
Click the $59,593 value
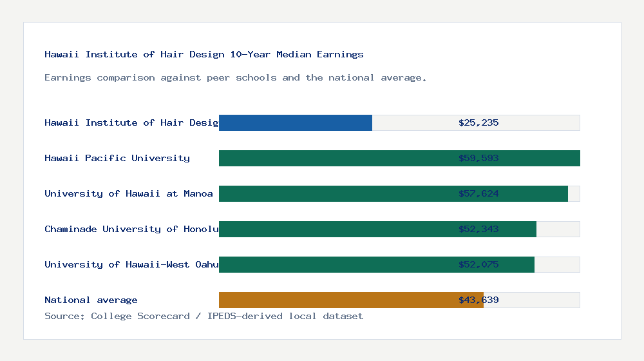click(478, 158)
